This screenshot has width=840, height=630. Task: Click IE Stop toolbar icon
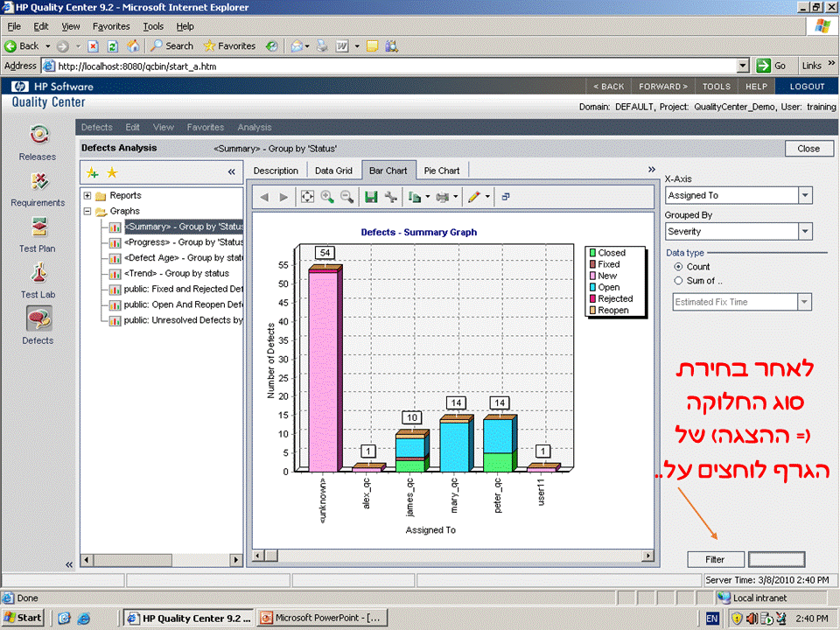[x=93, y=46]
